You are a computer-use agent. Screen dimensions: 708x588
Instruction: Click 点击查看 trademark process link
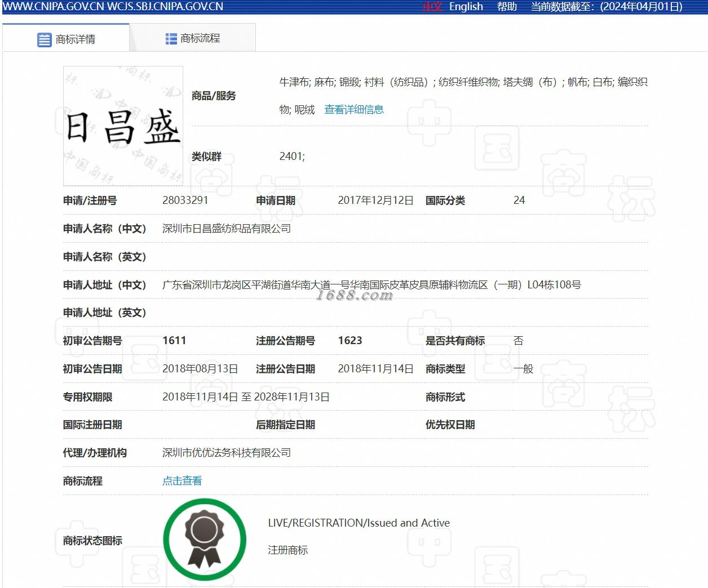182,480
